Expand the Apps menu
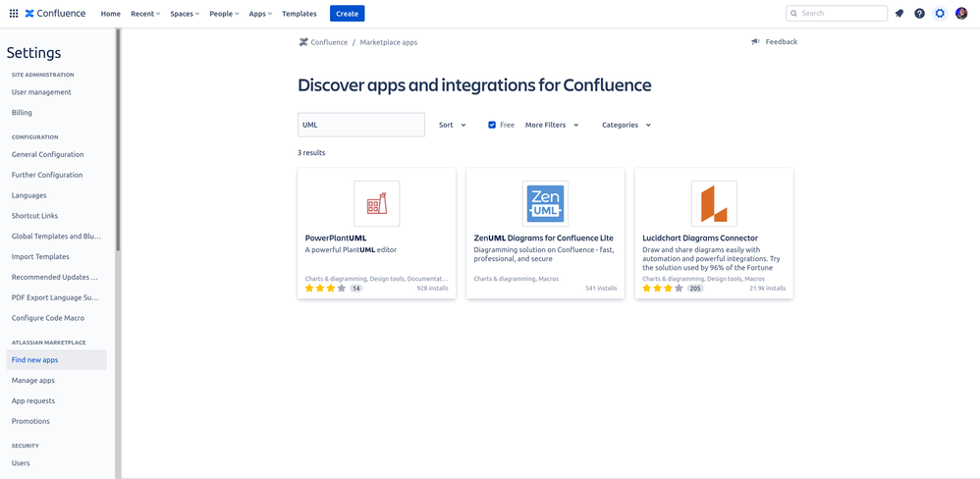 [260, 14]
